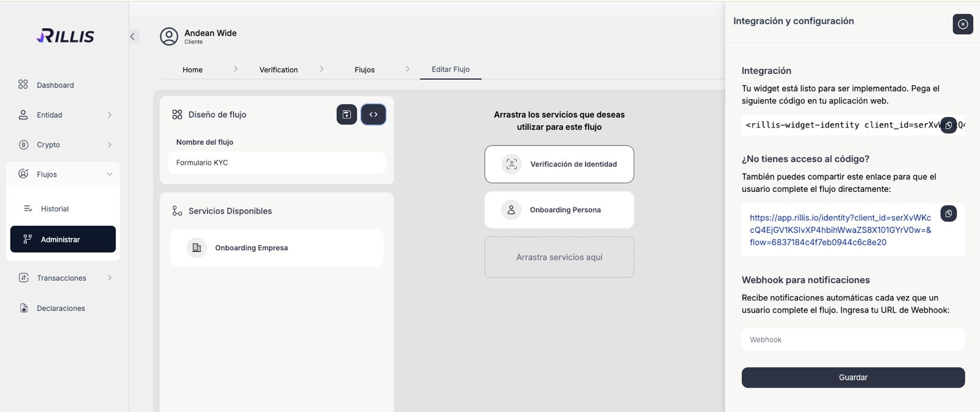Image resolution: width=980 pixels, height=412 pixels.
Task: Go to the Flujos breadcrumb
Action: point(364,70)
